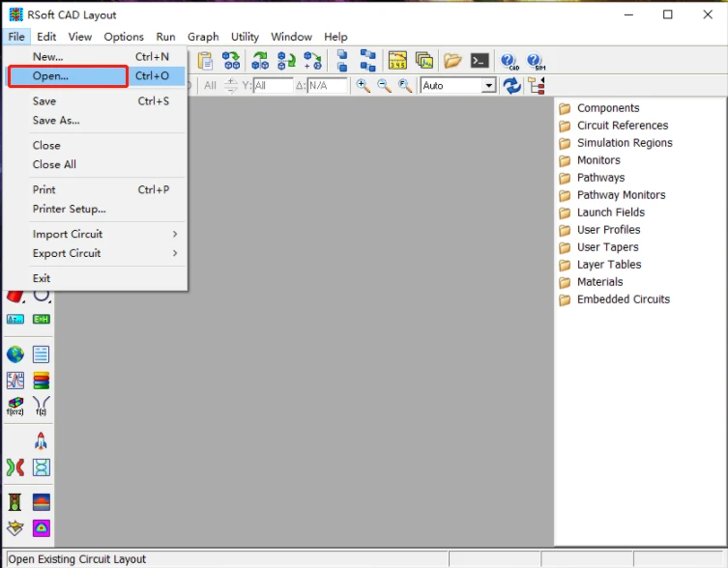Image resolution: width=728 pixels, height=568 pixels.
Task: Click the globe global settings icon
Action: coord(15,355)
